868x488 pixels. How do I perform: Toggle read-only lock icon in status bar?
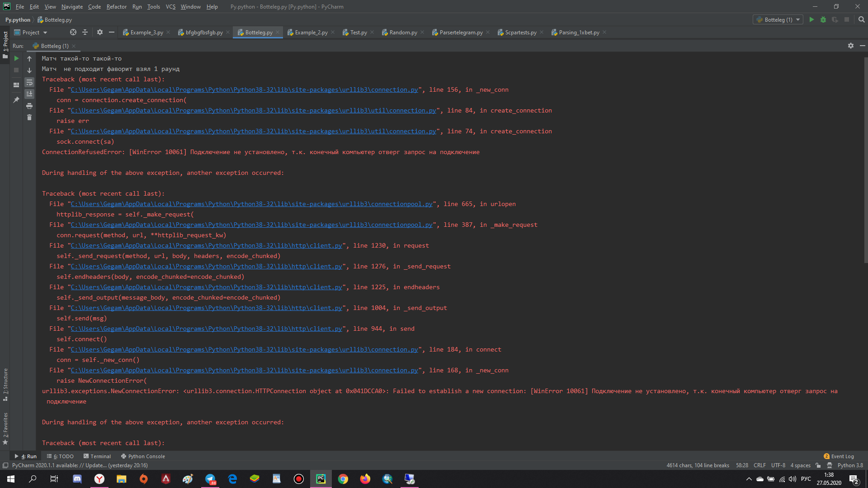click(818, 465)
